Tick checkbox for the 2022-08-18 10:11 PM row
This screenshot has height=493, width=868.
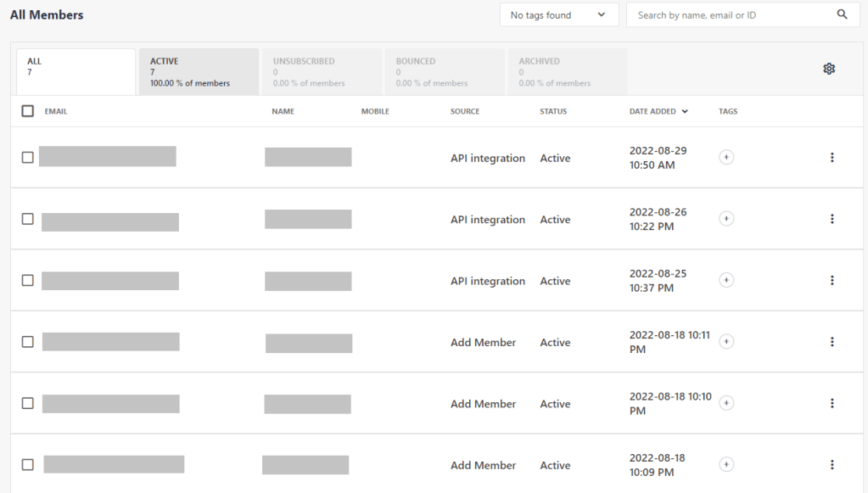[x=28, y=342]
